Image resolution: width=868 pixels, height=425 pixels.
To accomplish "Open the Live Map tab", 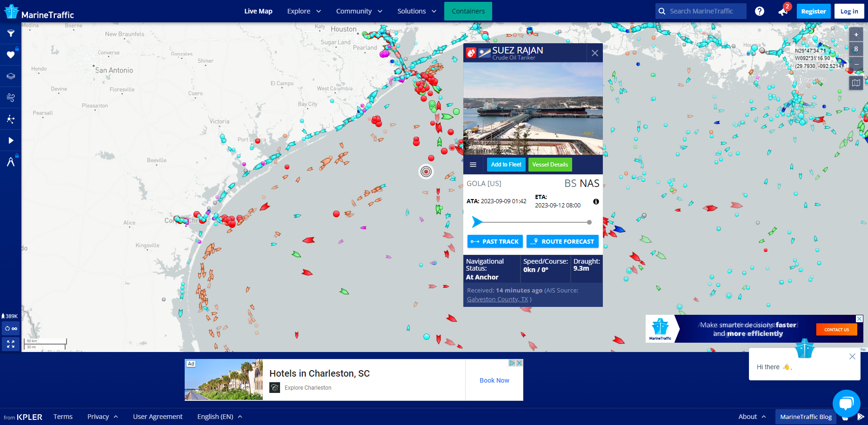I will (x=258, y=11).
